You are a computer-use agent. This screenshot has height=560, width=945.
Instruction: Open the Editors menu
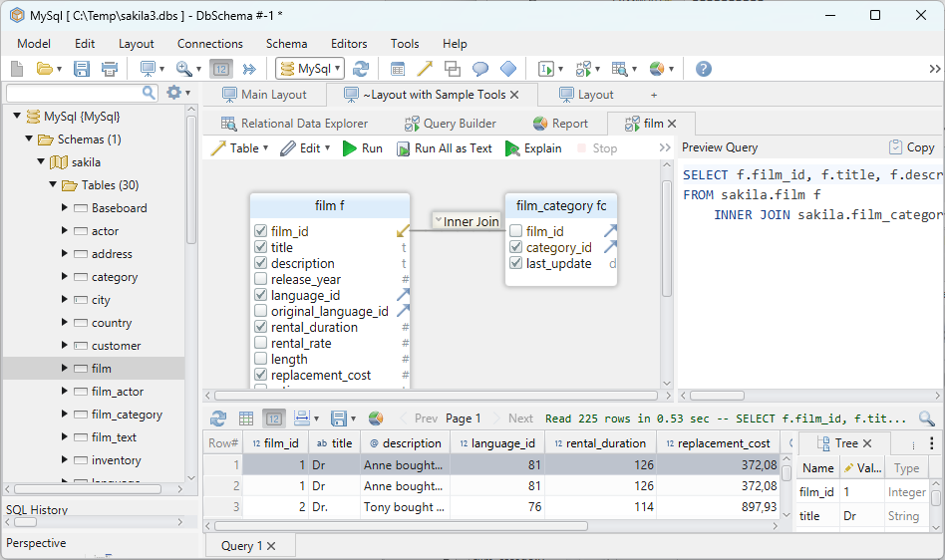pos(348,44)
